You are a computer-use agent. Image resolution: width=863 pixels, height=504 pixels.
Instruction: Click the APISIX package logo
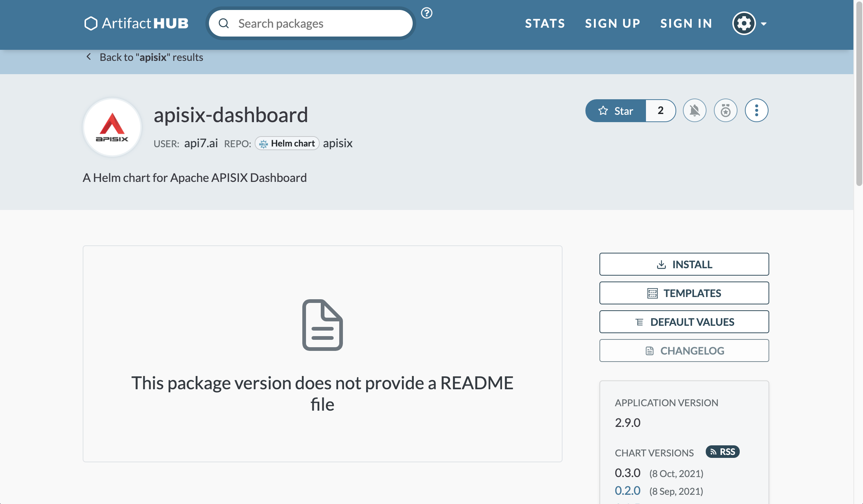pyautogui.click(x=112, y=127)
